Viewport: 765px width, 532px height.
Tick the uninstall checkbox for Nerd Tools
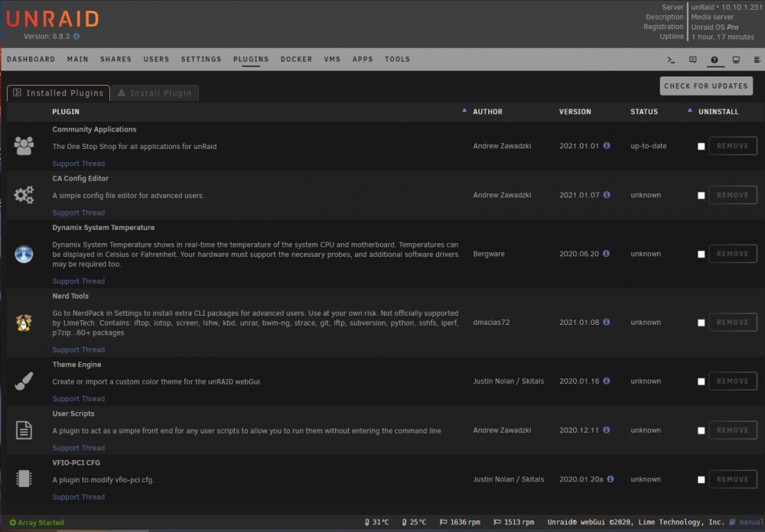(701, 323)
